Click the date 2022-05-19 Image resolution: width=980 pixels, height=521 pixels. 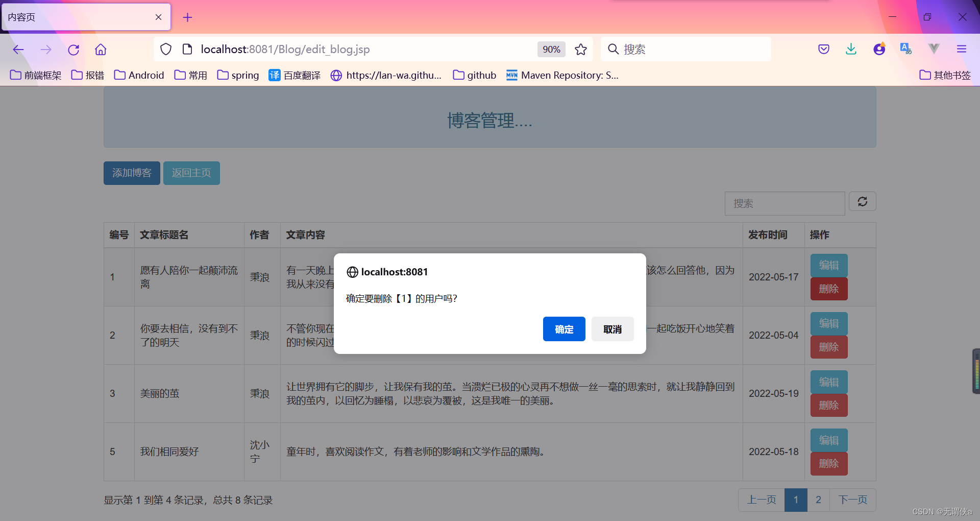pyautogui.click(x=773, y=393)
